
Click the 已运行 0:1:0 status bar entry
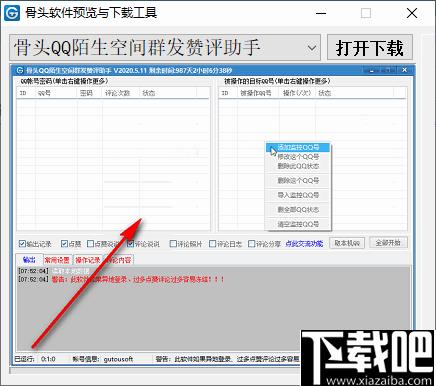pyautogui.click(x=35, y=359)
